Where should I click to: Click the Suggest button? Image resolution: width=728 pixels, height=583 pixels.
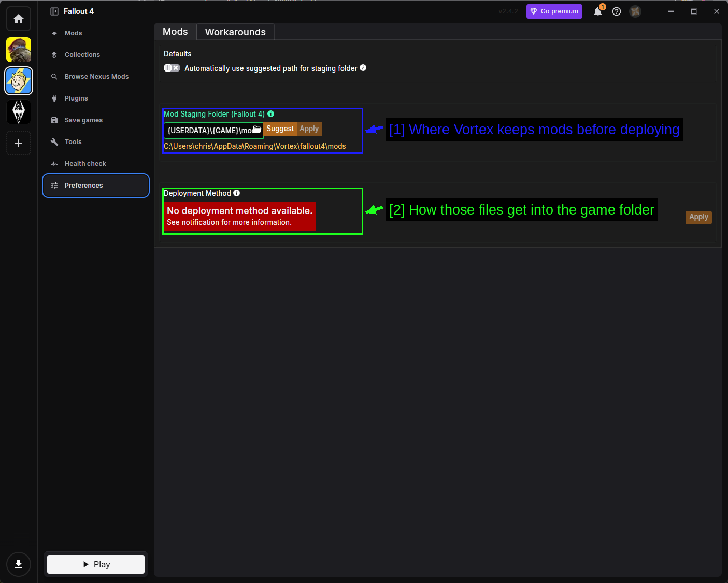tap(280, 129)
